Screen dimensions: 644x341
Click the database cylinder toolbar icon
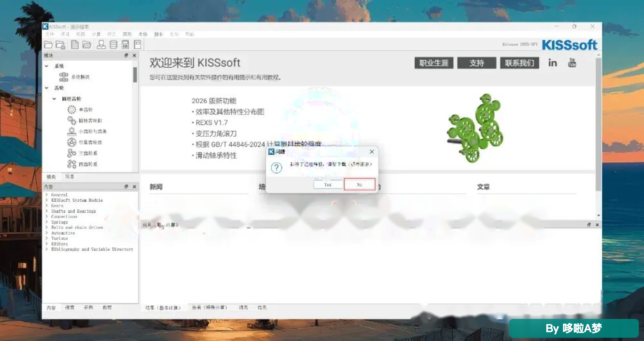tap(113, 45)
